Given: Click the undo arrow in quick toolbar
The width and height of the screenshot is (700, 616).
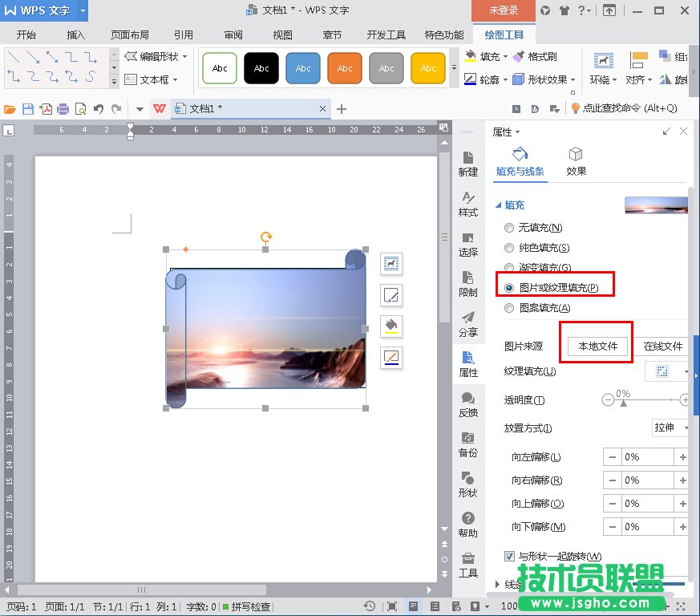Looking at the screenshot, I should (x=99, y=109).
